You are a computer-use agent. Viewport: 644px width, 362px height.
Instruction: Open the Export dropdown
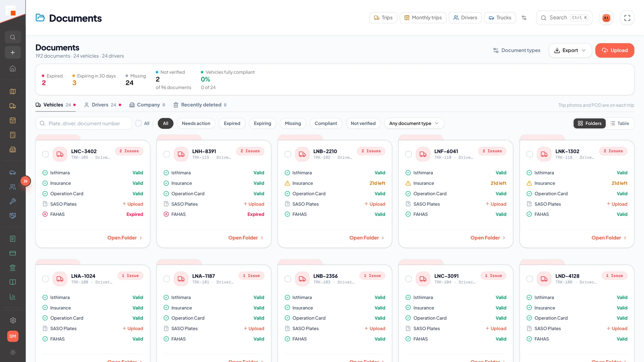[x=570, y=50]
